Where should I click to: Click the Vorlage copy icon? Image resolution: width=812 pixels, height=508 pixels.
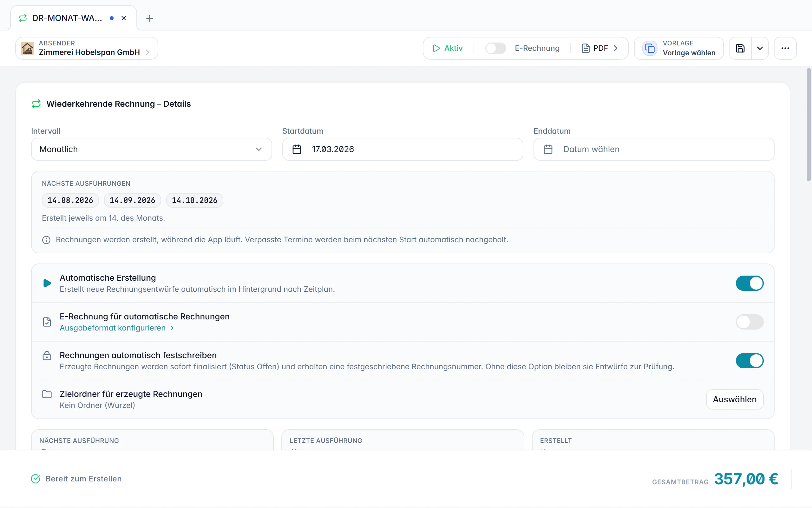tap(650, 48)
